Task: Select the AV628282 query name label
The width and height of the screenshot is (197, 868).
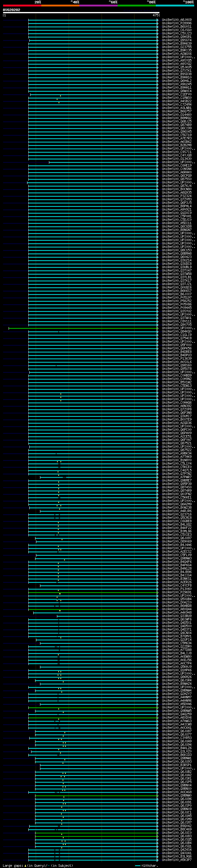Action: point(11,10)
